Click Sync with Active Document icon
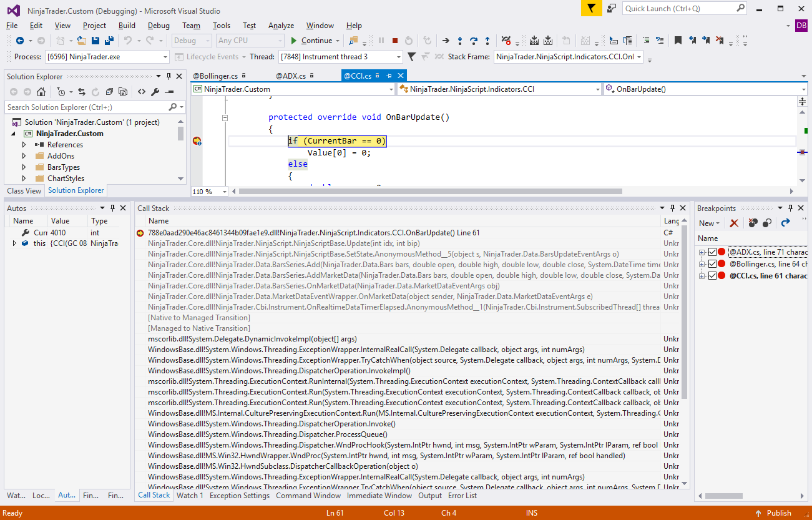The height and width of the screenshot is (520, 812). pyautogui.click(x=83, y=92)
